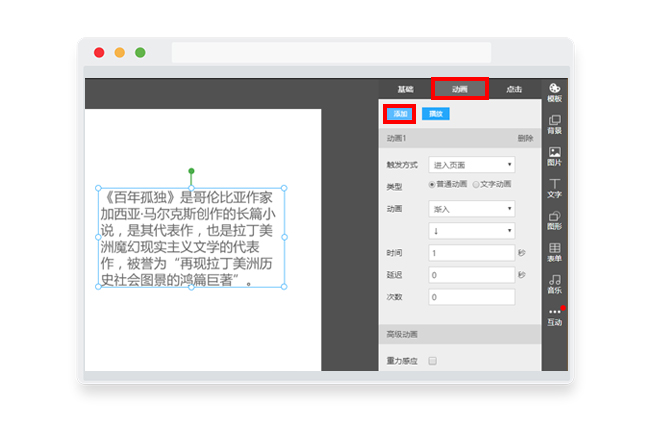660x430 pixels.
Task: Enable the 重力感应 checkbox
Action: tap(432, 361)
